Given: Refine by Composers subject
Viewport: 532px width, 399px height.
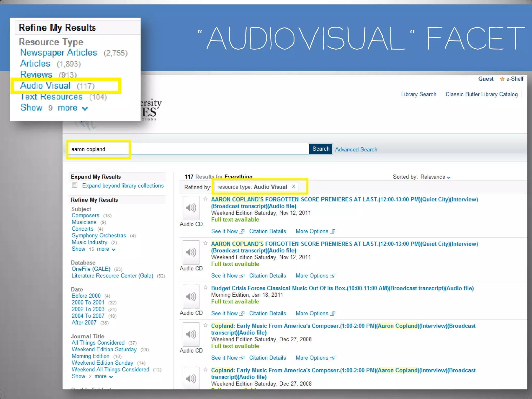Looking at the screenshot, I should [85, 216].
